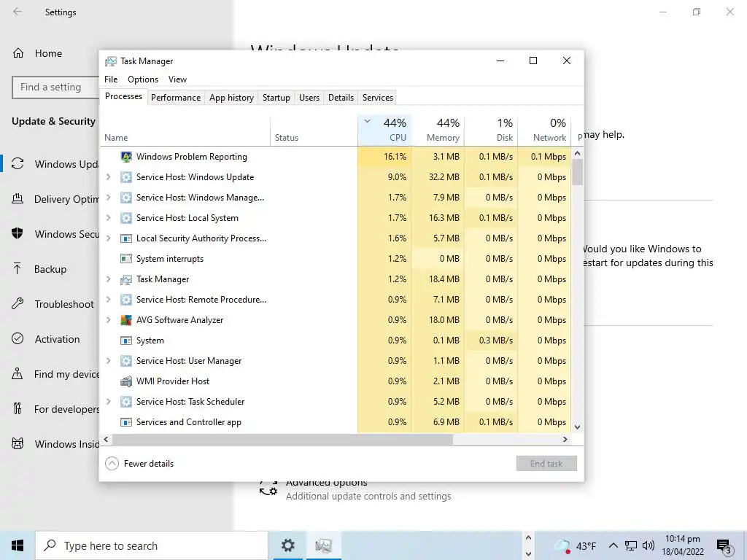Click the Local Security Authority Process icon
Screen dimensions: 747x560
(125, 238)
